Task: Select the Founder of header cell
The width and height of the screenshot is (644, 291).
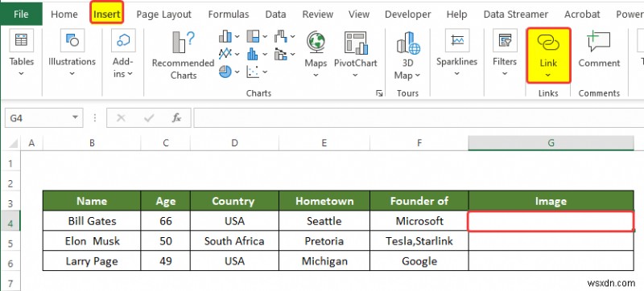Action: [419, 201]
